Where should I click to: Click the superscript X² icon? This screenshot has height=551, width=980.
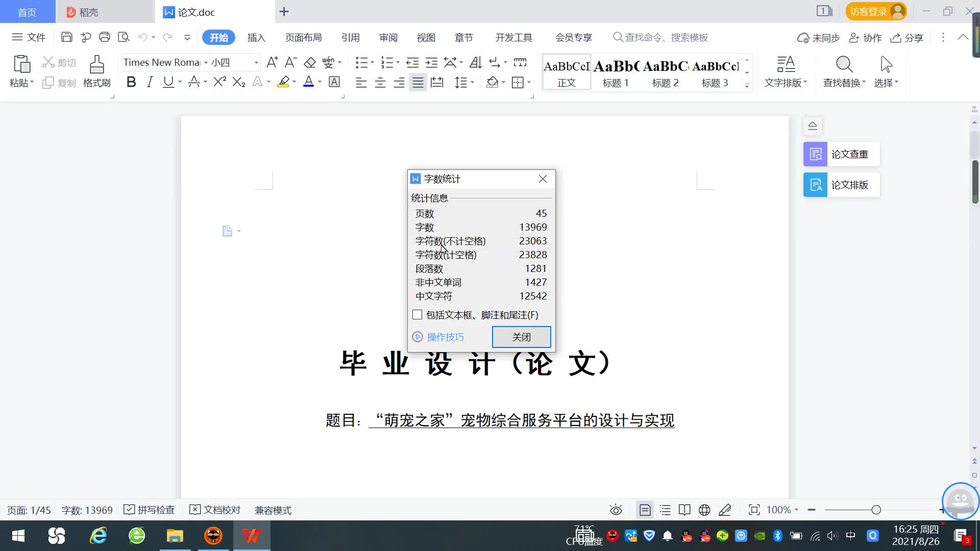coord(219,82)
